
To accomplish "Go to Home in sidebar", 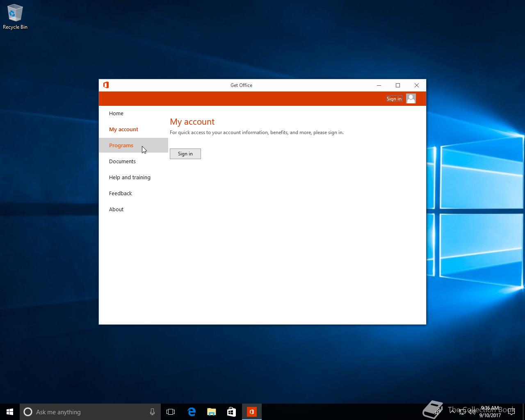I will pos(116,114).
